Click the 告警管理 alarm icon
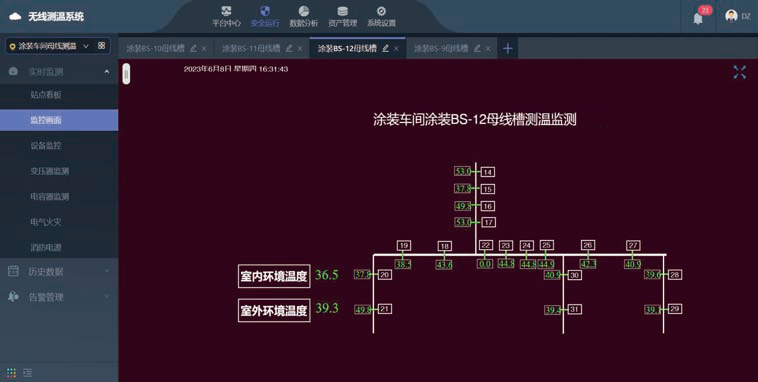This screenshot has height=382, width=758. click(14, 296)
